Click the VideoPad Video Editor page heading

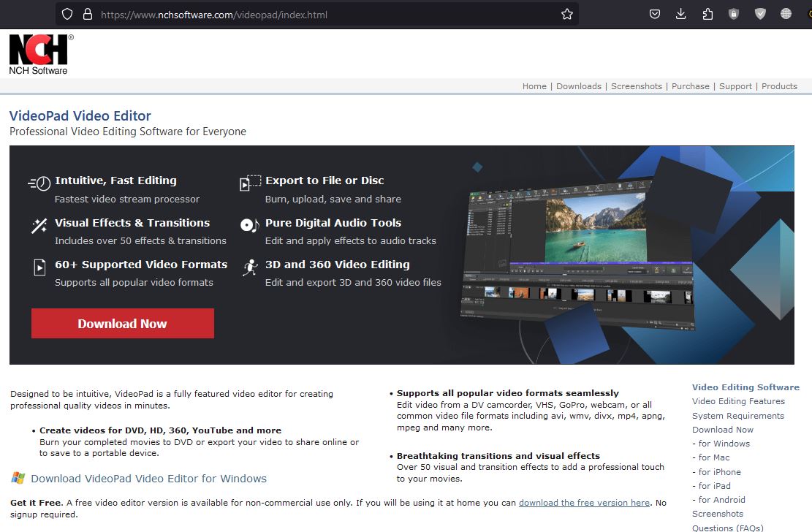click(x=80, y=115)
